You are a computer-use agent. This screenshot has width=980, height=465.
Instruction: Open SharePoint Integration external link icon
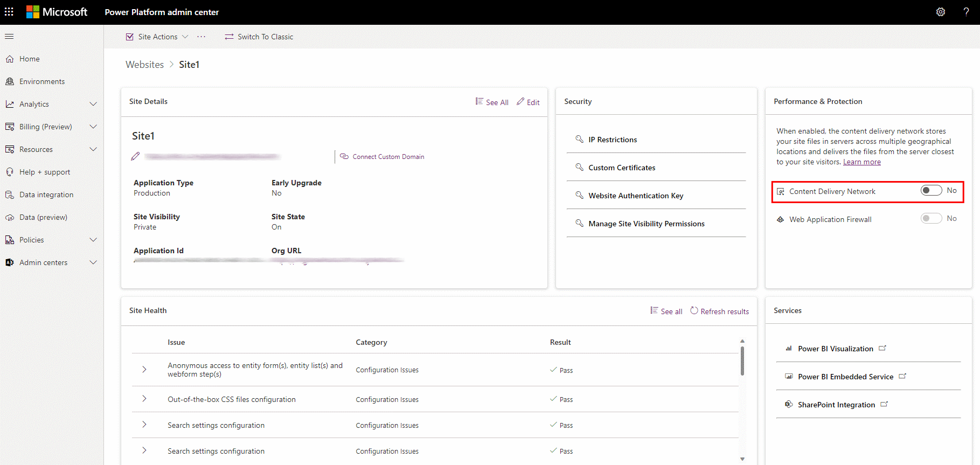tap(884, 404)
